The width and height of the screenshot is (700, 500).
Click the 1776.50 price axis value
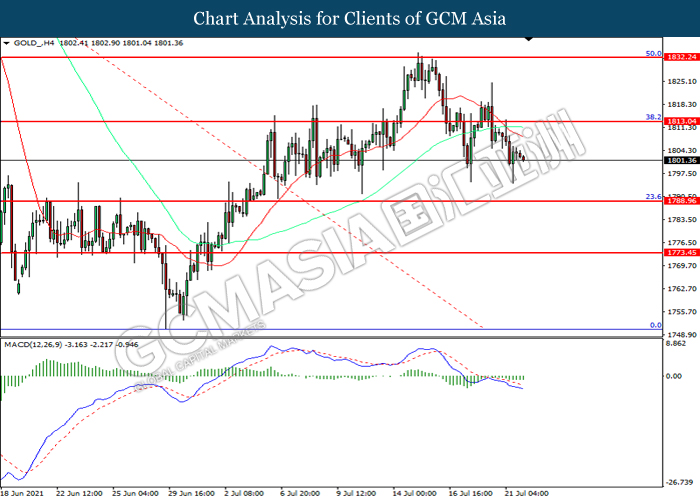[682, 243]
